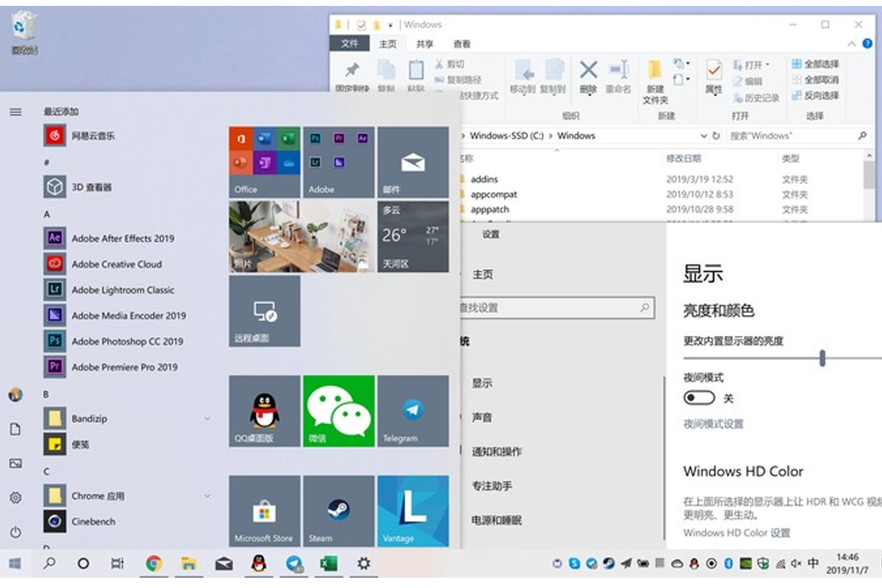Click New Folder in Explorer ribbon
This screenshot has height=588, width=882.
tap(655, 82)
